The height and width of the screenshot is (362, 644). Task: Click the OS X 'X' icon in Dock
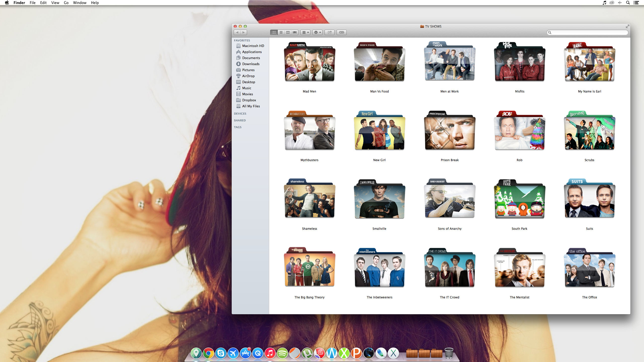(393, 353)
